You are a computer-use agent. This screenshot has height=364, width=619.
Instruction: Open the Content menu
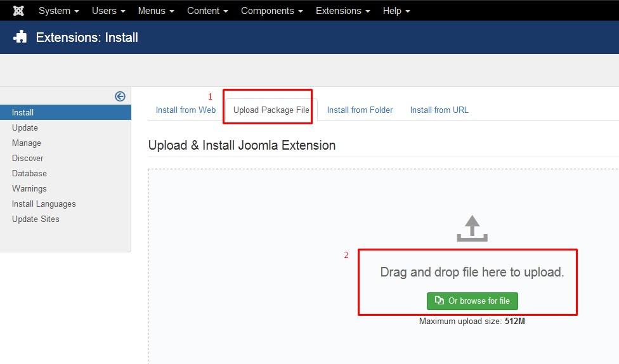[207, 11]
